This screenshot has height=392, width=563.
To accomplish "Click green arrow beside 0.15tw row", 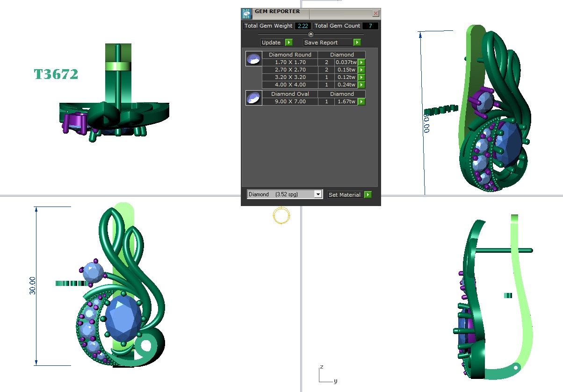I will tap(361, 70).
